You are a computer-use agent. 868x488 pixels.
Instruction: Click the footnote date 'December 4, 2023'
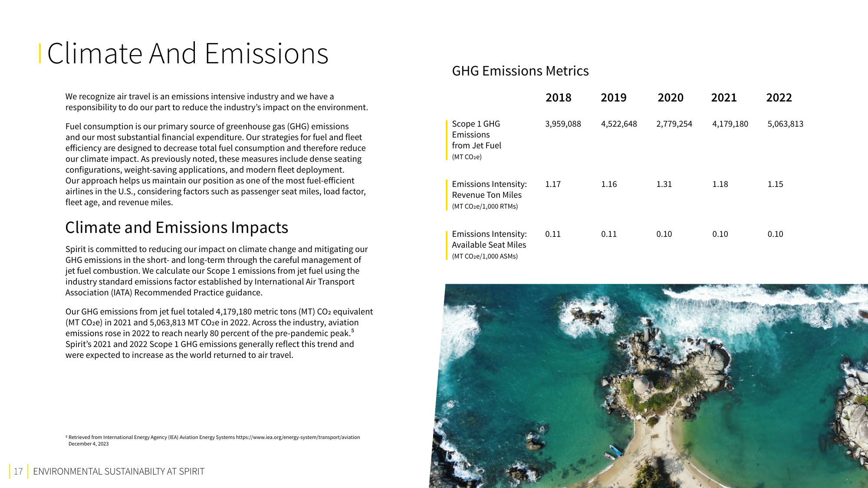(89, 444)
